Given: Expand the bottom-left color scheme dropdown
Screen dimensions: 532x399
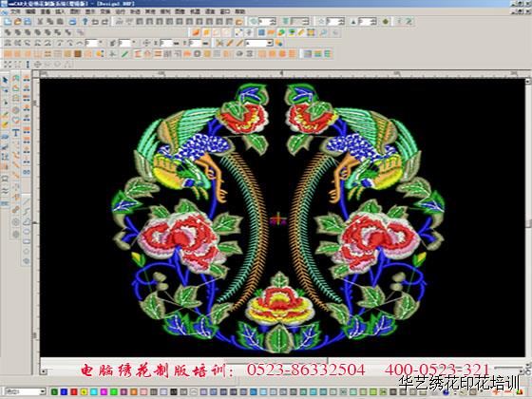Looking at the screenshot, I should 43,391.
